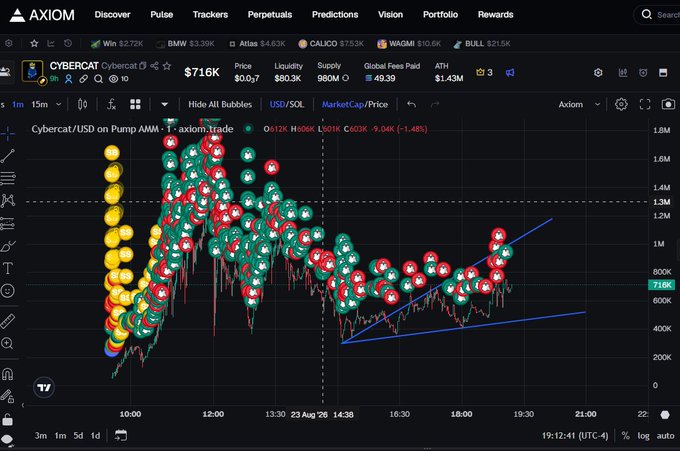Toggle magnet mode
This screenshot has height=451, width=680.
coord(7,374)
